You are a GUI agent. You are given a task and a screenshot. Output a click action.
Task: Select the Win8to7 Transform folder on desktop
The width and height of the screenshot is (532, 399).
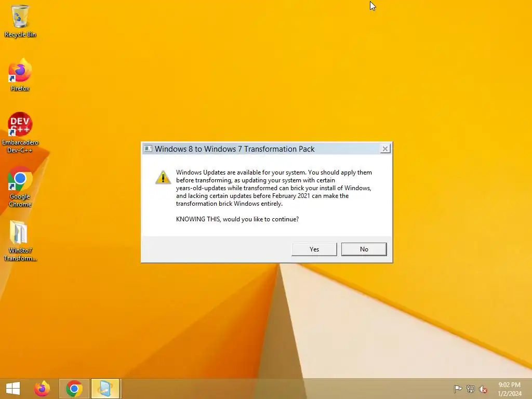(20, 241)
